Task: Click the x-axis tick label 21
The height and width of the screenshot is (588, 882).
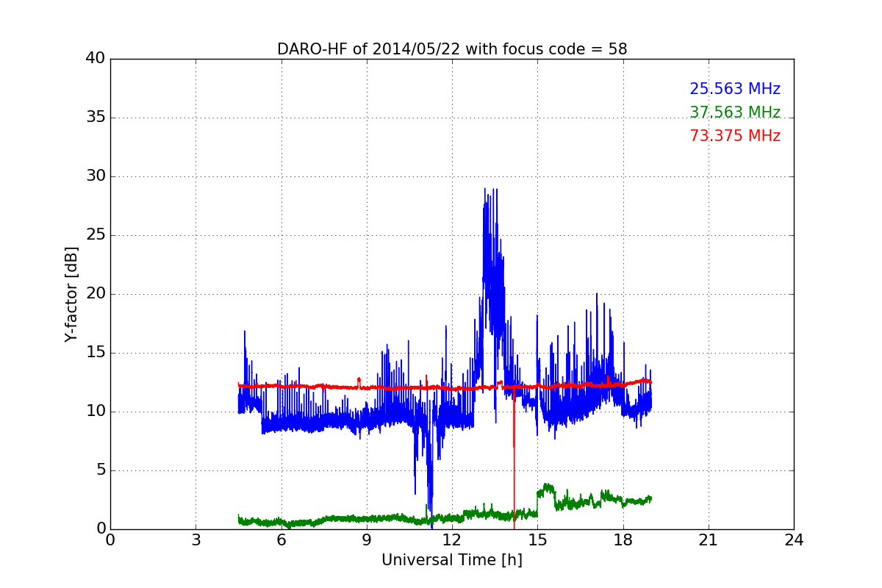Action: (709, 540)
